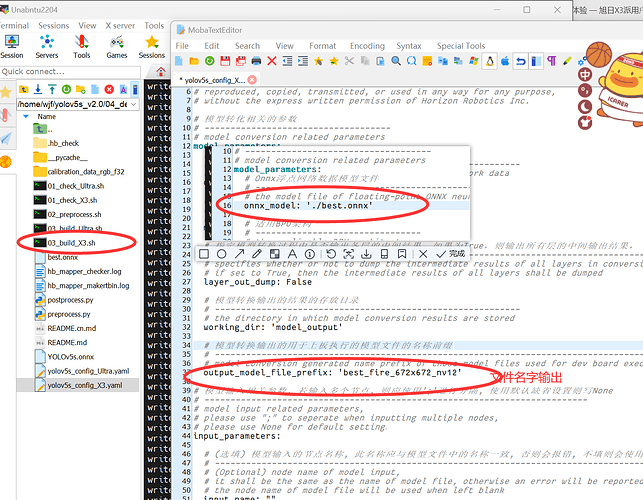
Task: Select the 03_build_X3.sh file
Action: click(x=70, y=242)
